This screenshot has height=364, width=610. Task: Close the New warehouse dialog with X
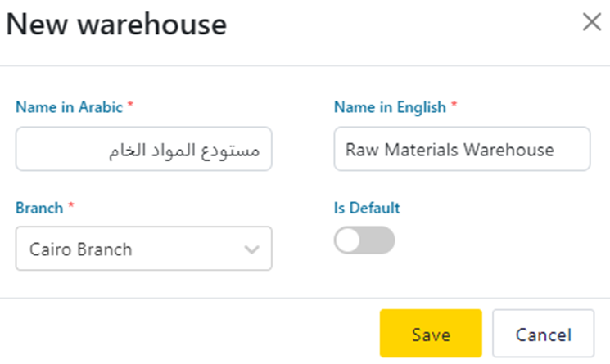(x=591, y=23)
